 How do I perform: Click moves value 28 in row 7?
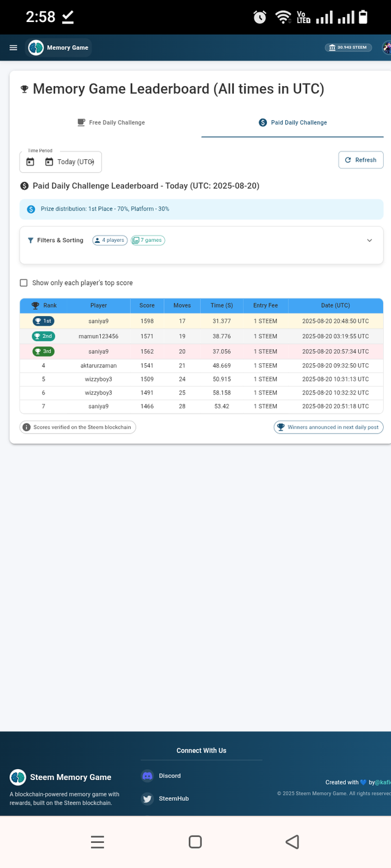tap(182, 407)
